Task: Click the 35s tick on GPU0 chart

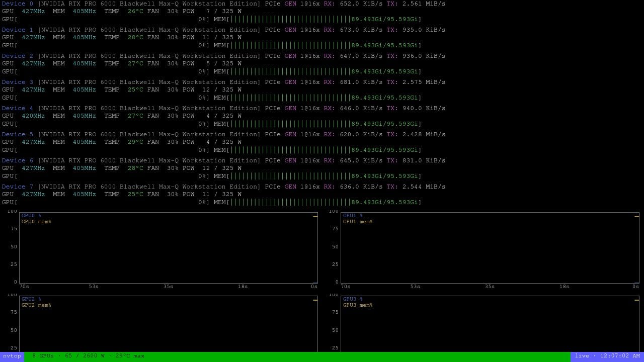Action: point(168,287)
